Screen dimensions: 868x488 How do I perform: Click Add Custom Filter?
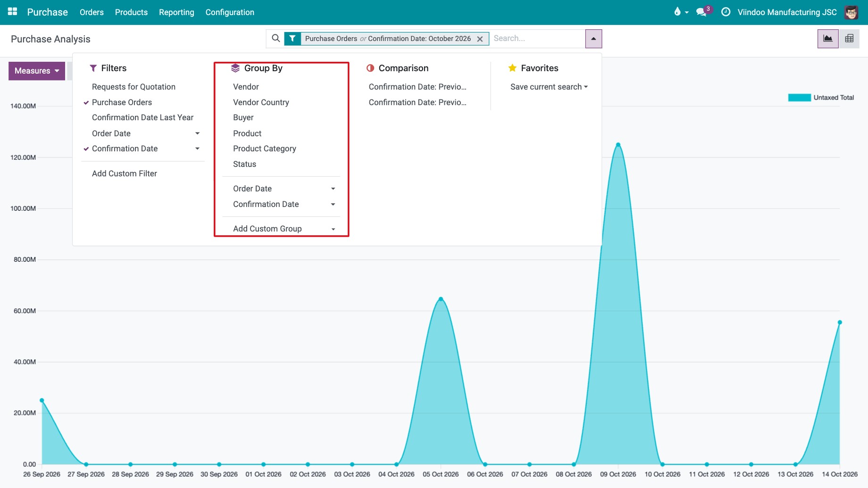pyautogui.click(x=125, y=174)
